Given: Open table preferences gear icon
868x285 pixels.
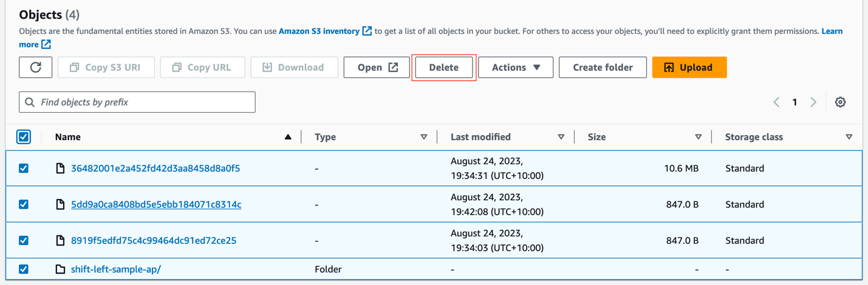Looking at the screenshot, I should (x=840, y=102).
